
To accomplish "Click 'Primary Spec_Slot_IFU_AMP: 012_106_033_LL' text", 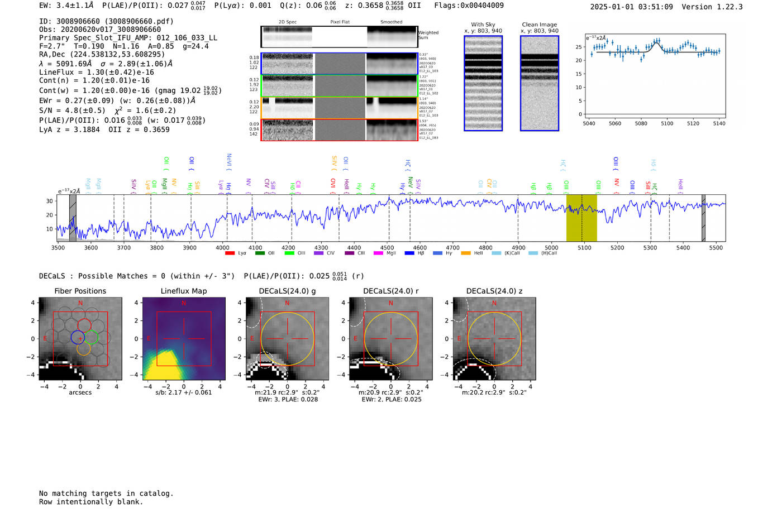I will point(128,38).
